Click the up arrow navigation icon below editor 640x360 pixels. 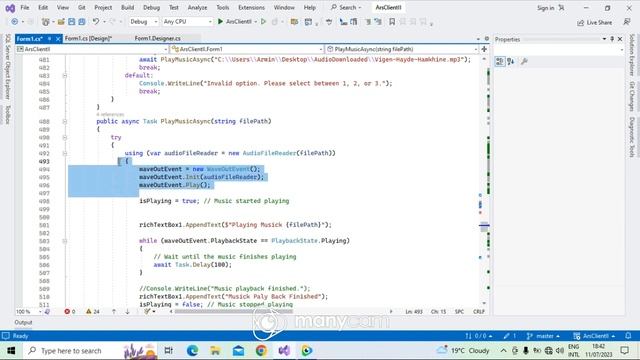click(x=113, y=311)
